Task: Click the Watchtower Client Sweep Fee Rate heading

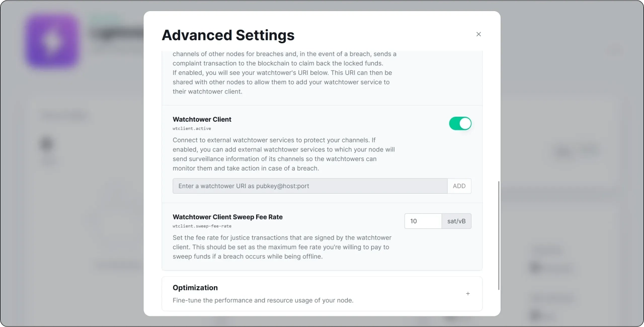Action: (x=227, y=217)
